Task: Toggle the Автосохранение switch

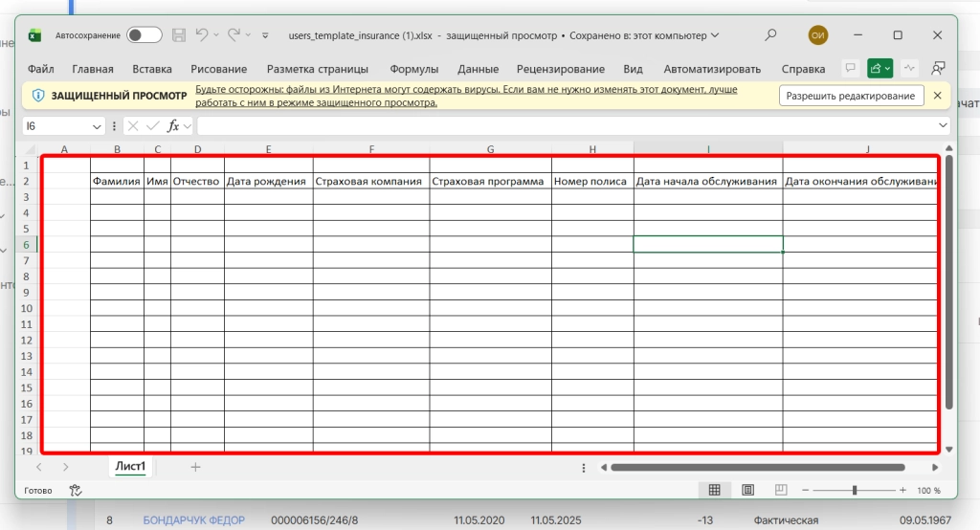Action: (145, 35)
